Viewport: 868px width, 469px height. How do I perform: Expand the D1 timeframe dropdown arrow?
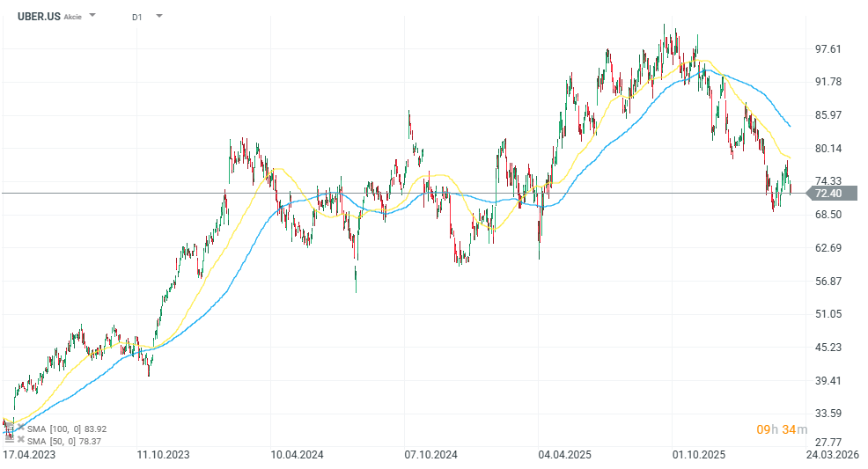[x=158, y=16]
